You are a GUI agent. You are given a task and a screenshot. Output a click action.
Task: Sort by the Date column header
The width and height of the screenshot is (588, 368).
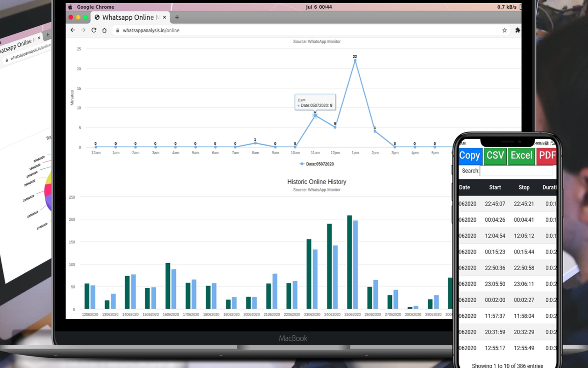pyautogui.click(x=464, y=187)
